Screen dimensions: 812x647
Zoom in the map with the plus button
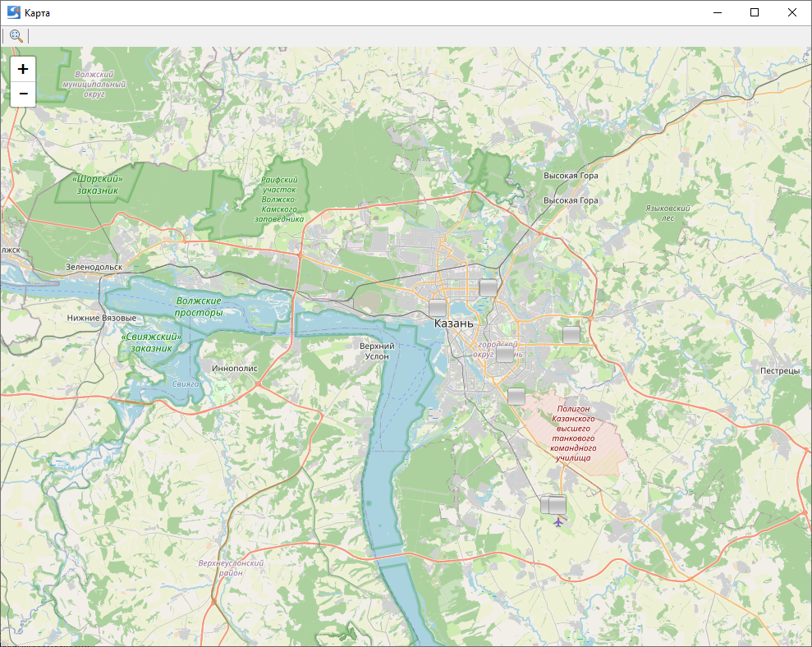[x=23, y=69]
